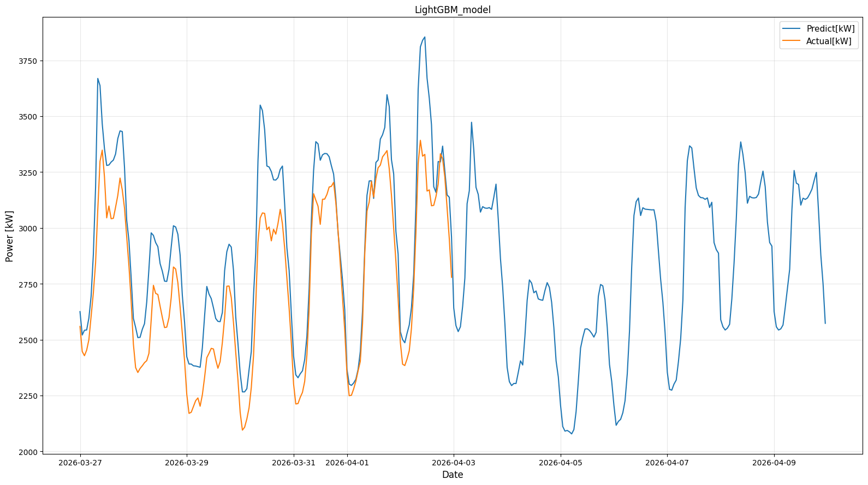The width and height of the screenshot is (868, 485).
Task: Select the 2026-04-03 date tick label
Action: pos(454,462)
